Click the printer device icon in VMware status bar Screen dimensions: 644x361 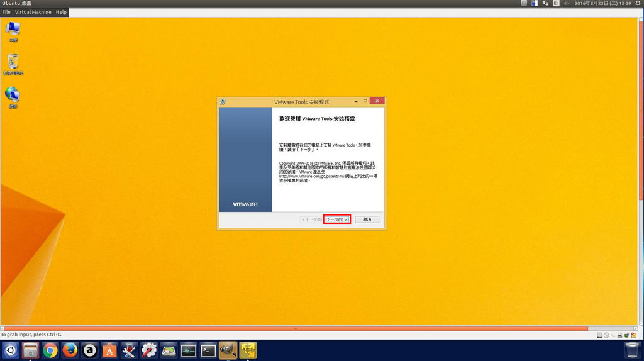(619, 335)
